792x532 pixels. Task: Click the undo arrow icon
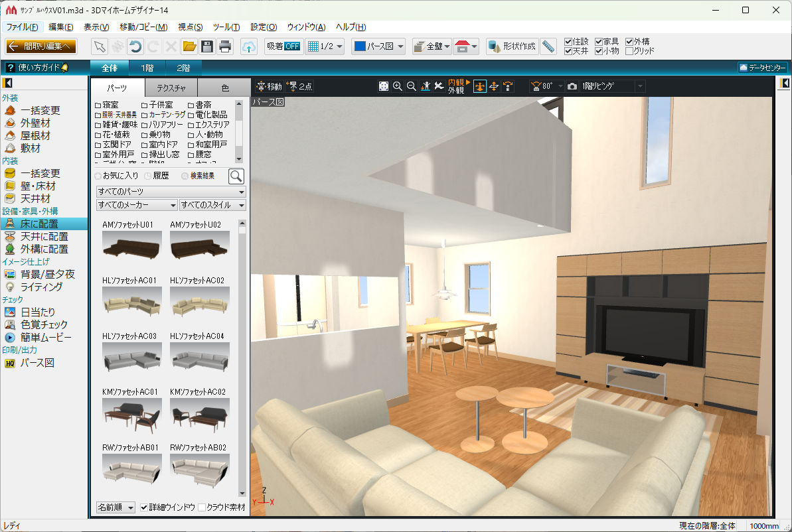135,46
